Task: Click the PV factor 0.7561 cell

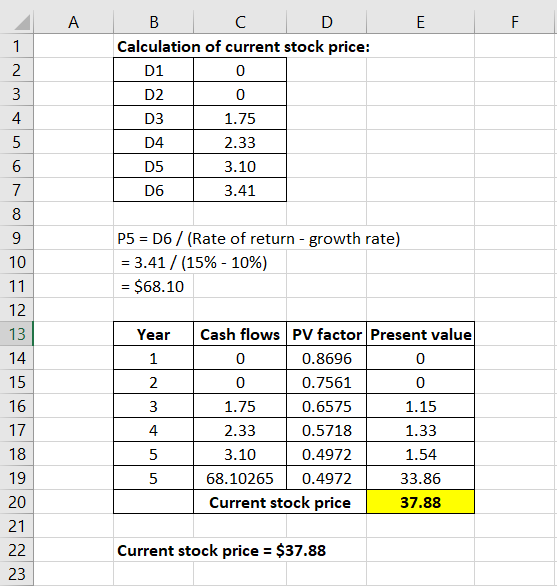Action: pos(327,382)
